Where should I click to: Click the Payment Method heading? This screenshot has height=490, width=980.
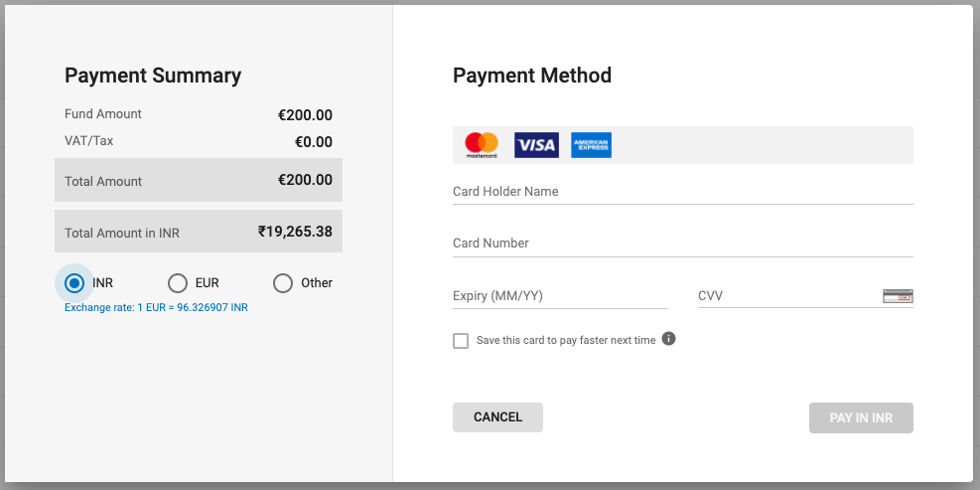(532, 76)
